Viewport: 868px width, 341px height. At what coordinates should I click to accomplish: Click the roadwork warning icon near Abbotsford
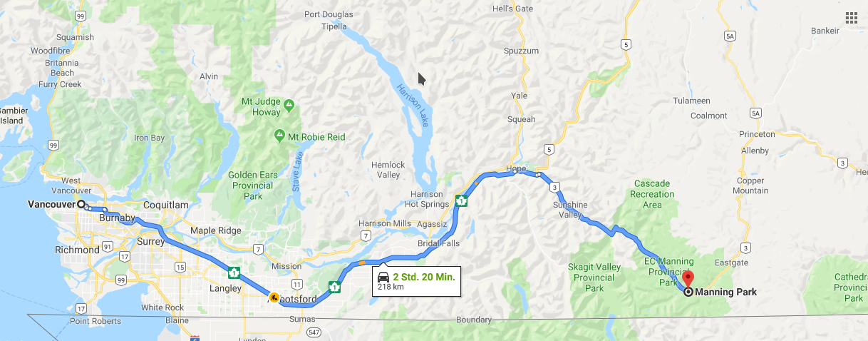[274, 297]
